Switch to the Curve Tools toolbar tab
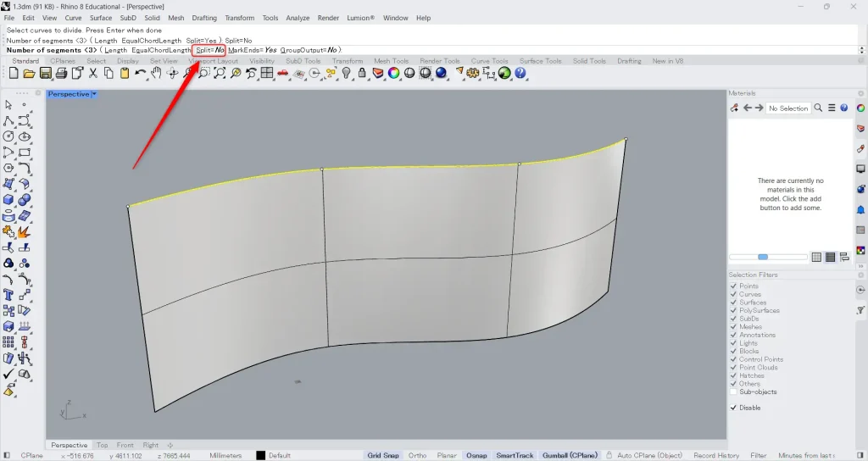 489,61
